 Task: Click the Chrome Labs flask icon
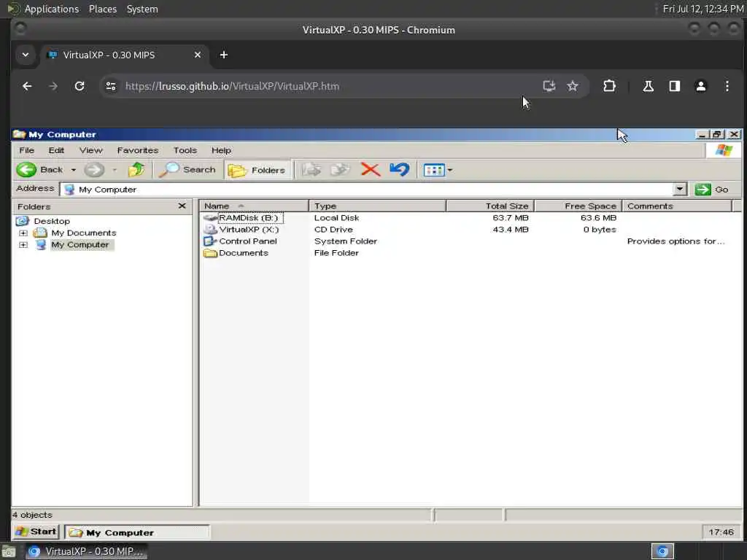click(648, 86)
